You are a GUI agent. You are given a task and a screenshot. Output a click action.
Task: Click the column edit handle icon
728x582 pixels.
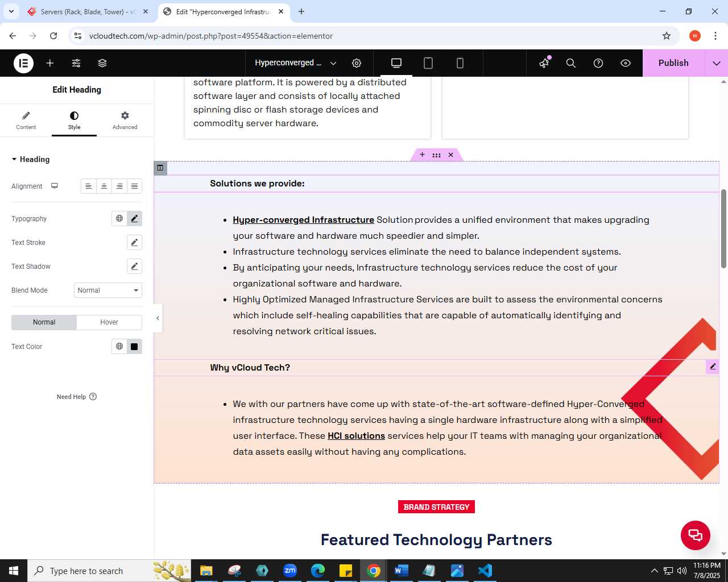[x=160, y=168]
